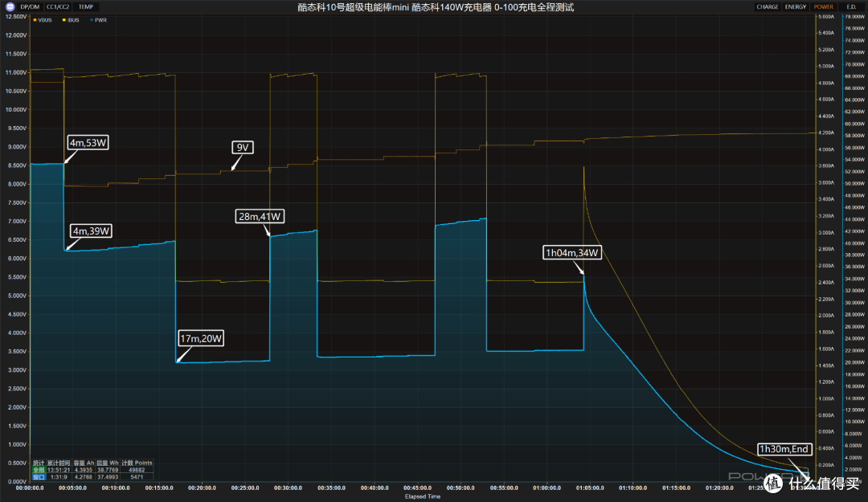Toggle PWR series in the legend
The width and height of the screenshot is (868, 502).
pos(99,20)
